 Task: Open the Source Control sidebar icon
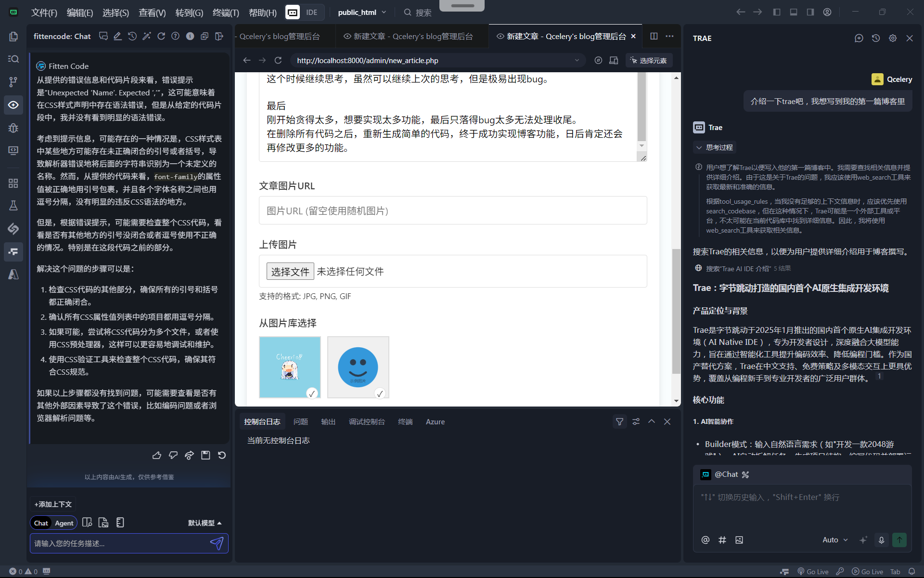(13, 82)
